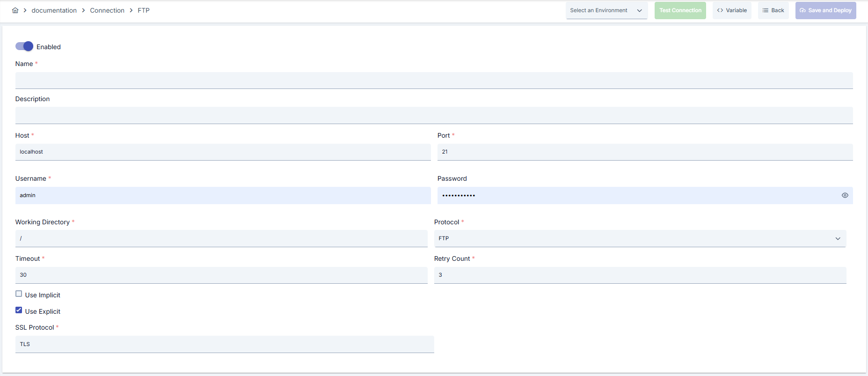The width and height of the screenshot is (868, 376).
Task: Click the Enabled label text
Action: click(49, 47)
